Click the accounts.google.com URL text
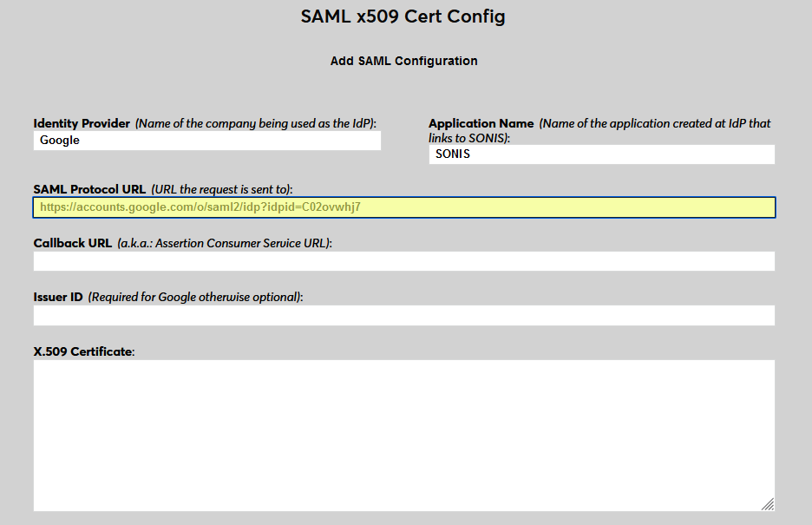Image resolution: width=812 pixels, height=525 pixels. (x=200, y=207)
